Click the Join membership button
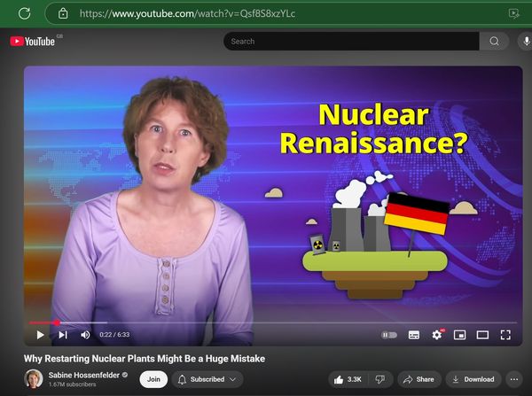The width and height of the screenshot is (532, 396). click(153, 379)
